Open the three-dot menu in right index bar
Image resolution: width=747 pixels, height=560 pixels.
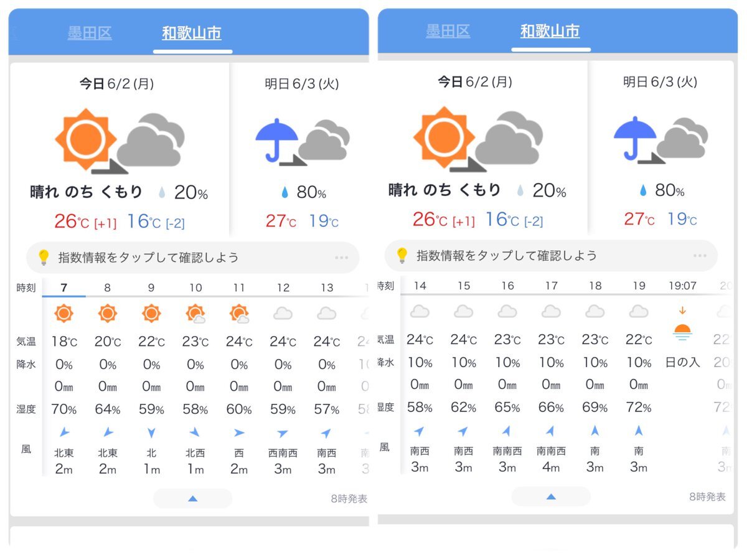(x=700, y=256)
